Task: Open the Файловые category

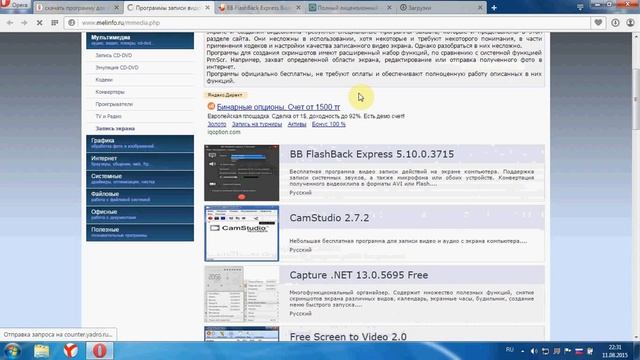Action: [140, 197]
